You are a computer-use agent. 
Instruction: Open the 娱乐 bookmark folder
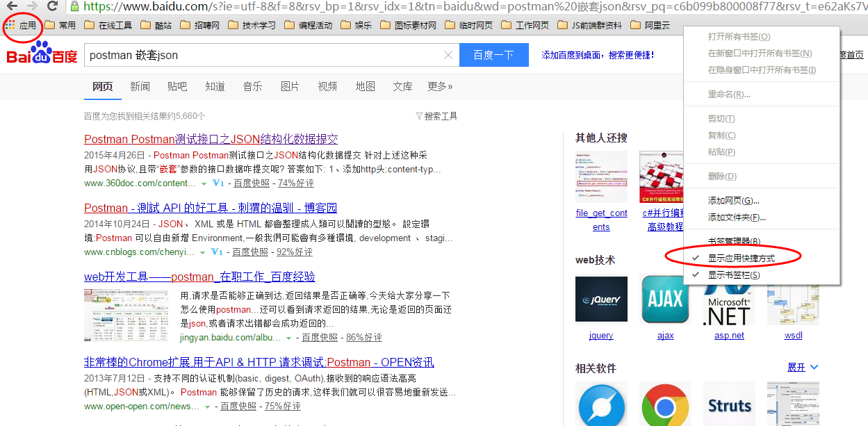click(356, 26)
